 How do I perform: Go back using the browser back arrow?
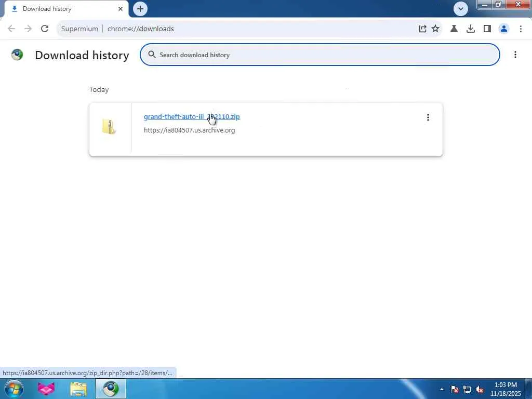[11, 29]
